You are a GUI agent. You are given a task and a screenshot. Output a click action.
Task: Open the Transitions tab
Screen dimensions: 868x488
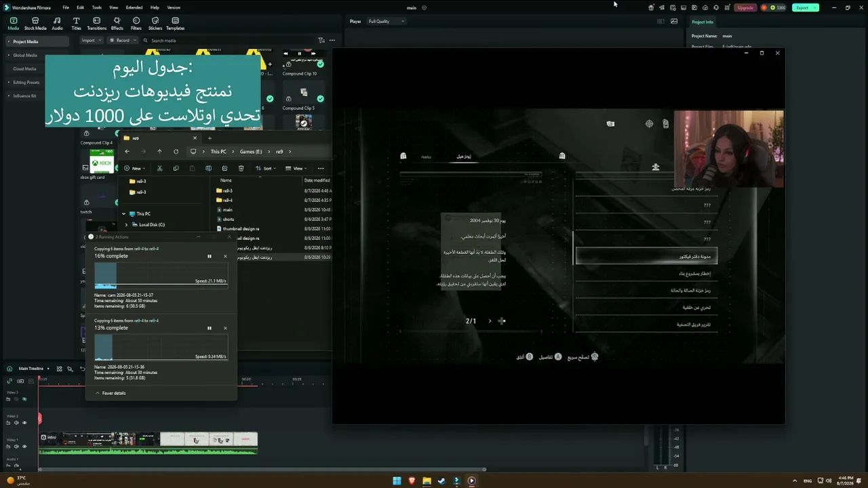(97, 24)
